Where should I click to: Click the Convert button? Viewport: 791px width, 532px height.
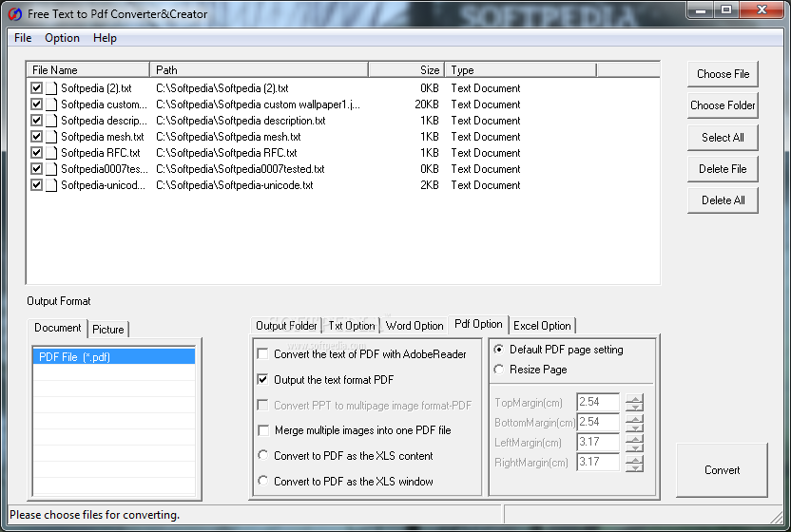tap(722, 470)
